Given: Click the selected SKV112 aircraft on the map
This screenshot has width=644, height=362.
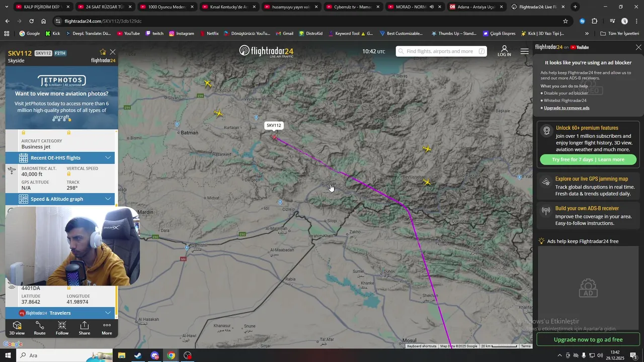Looking at the screenshot, I should [275, 136].
